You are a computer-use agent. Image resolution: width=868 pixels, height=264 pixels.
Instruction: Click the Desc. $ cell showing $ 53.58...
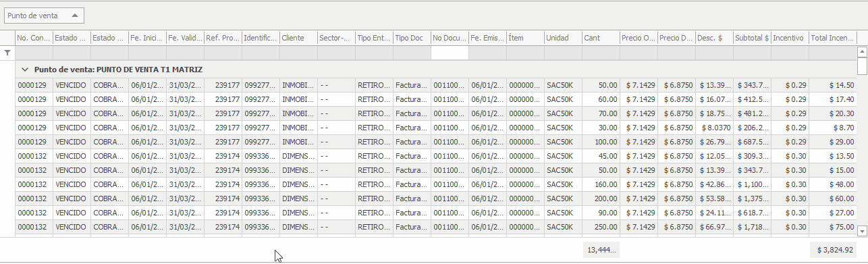click(x=714, y=199)
